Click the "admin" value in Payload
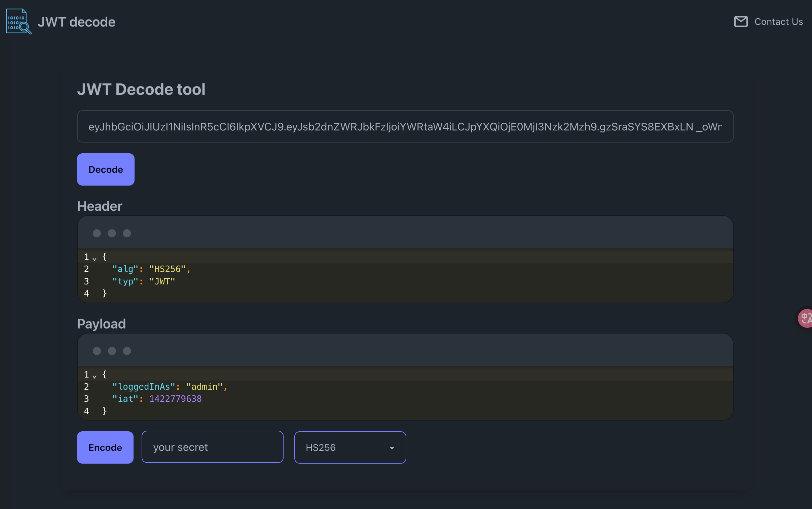The image size is (812, 509). [x=204, y=387]
